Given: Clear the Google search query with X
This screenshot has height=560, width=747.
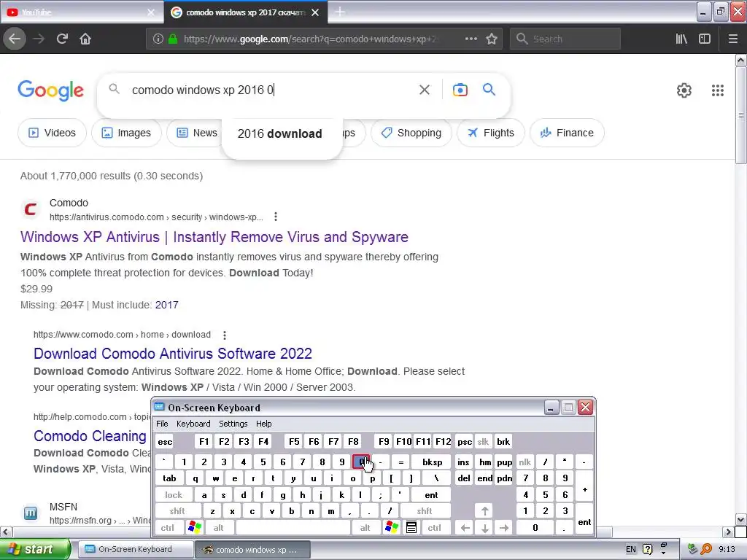Looking at the screenshot, I should 424,90.
